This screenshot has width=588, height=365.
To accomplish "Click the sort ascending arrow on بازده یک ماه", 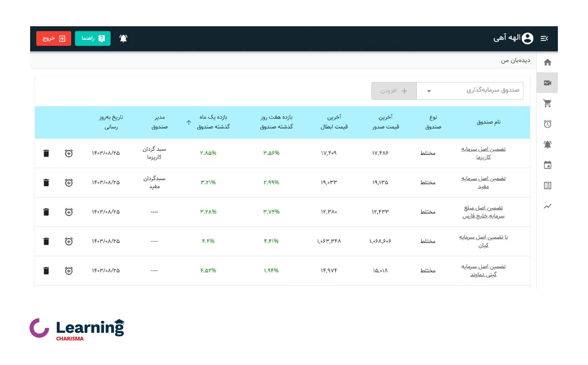I will coord(189,122).
